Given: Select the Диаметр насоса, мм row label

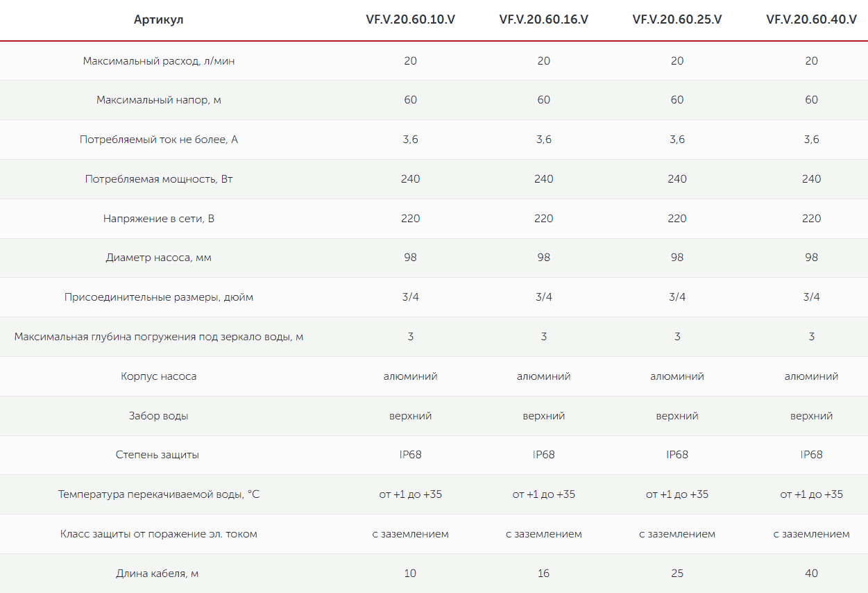Looking at the screenshot, I should click(159, 258).
